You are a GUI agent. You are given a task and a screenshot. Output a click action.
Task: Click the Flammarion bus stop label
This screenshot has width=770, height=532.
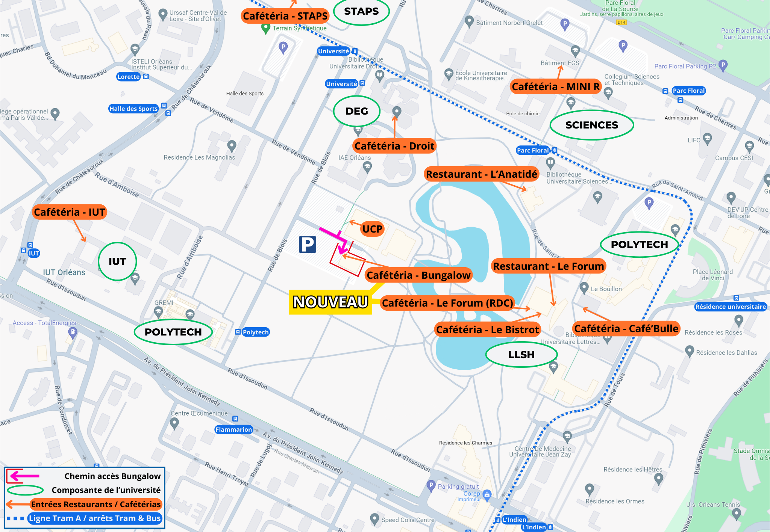(x=233, y=429)
